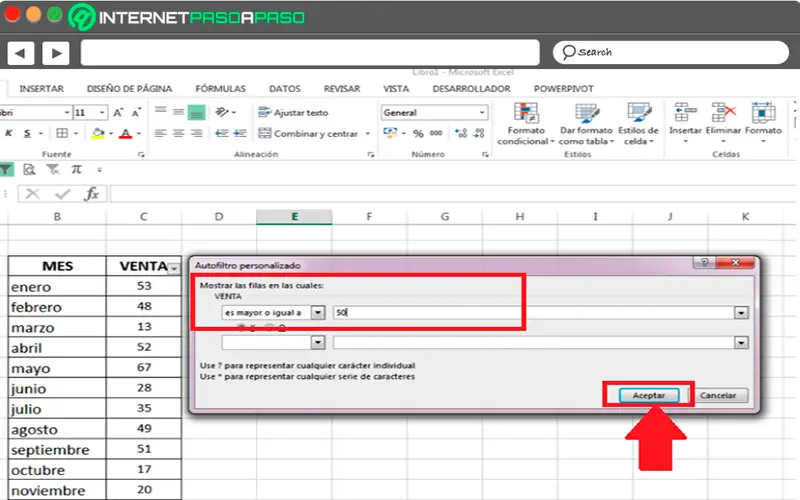Screen dimensions: 800x500
Task: Open the dropdown of the field containing 50
Action: pyautogui.click(x=741, y=312)
